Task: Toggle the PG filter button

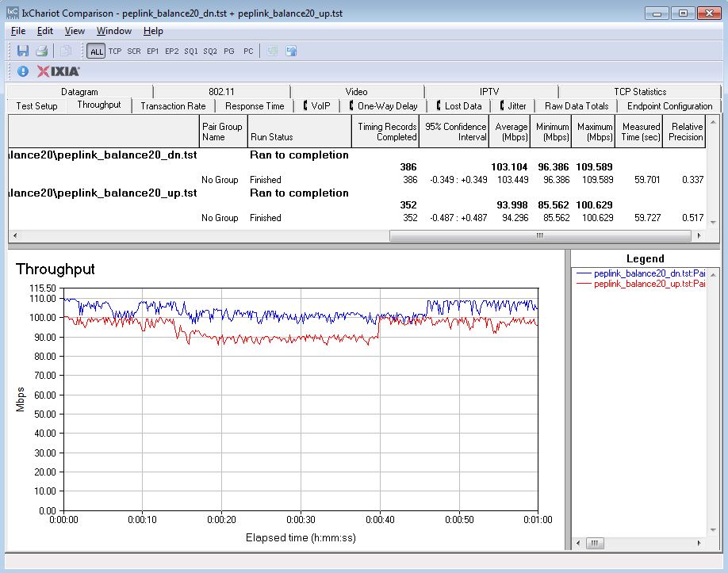Action: click(x=229, y=51)
